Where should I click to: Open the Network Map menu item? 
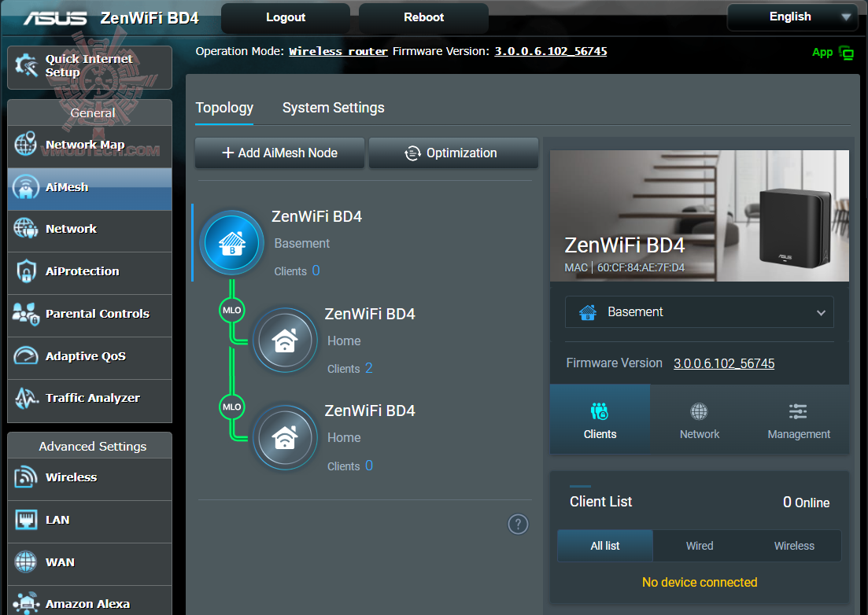pyautogui.click(x=90, y=146)
